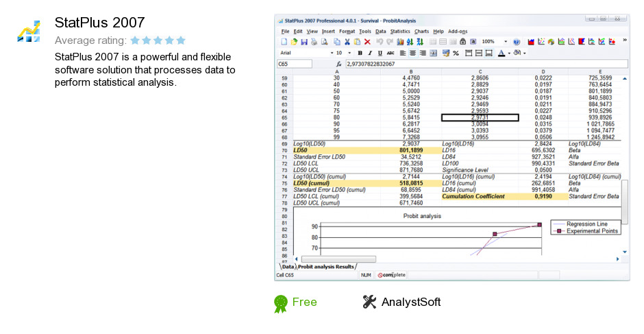The image size is (644, 334).
Task: Click the five-star average rating
Action: (158, 40)
